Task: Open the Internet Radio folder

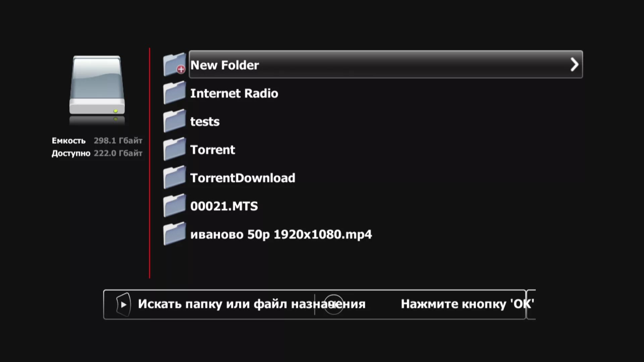Action: click(234, 93)
